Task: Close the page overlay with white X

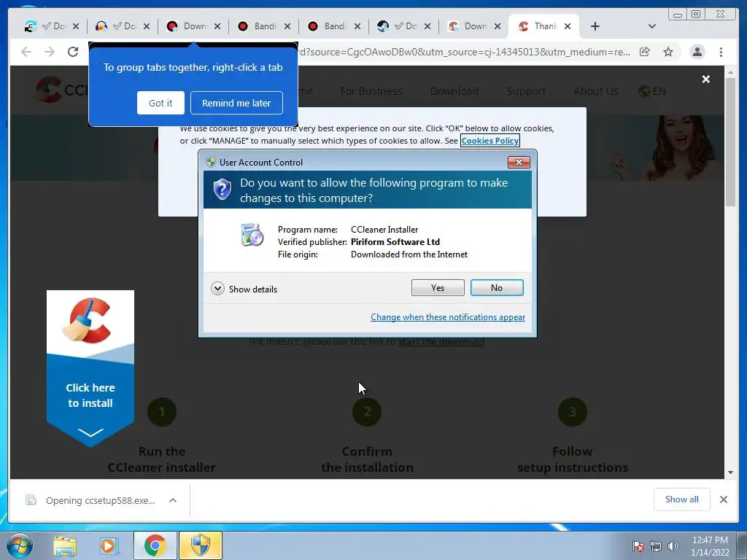Action: 706,79
